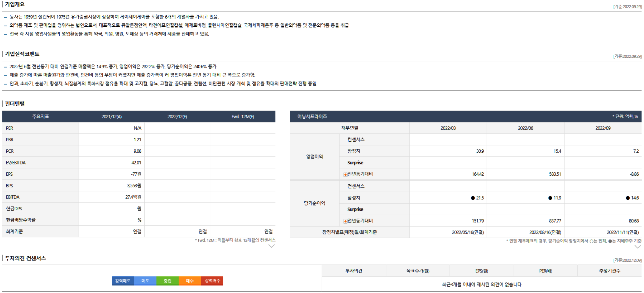Click the blue 강력매도 rating block
Image resolution: width=644 pixels, height=293 pixels.
[123, 281]
